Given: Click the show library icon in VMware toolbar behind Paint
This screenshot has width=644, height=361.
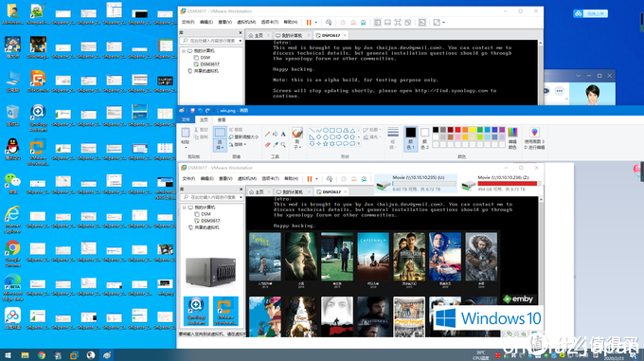Looking at the screenshot, I should 378,23.
